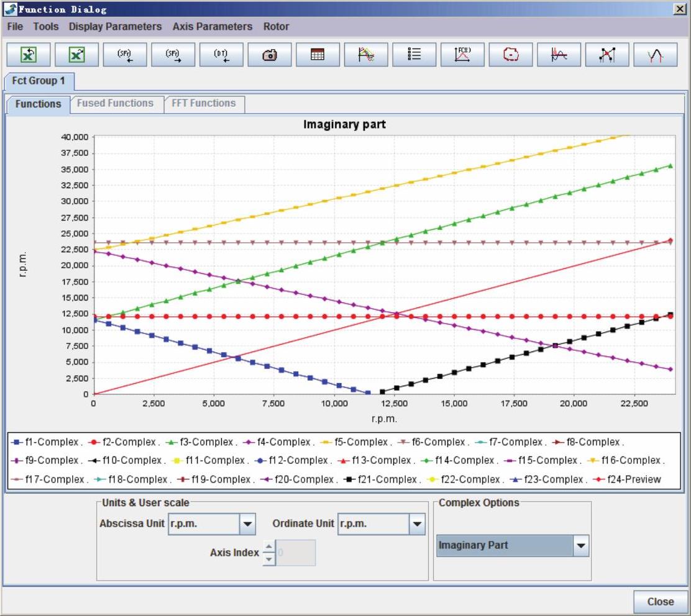This screenshot has width=691, height=616.
Task: Open the Ordinate Unit dropdown
Action: click(x=416, y=525)
